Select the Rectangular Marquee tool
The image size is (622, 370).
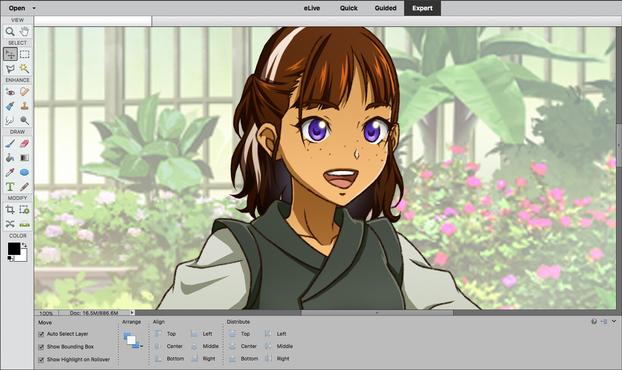click(x=24, y=54)
